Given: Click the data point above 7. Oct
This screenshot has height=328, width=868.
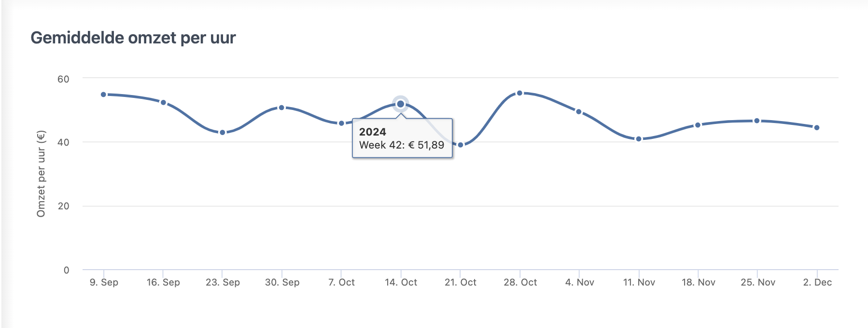Looking at the screenshot, I should point(341,123).
